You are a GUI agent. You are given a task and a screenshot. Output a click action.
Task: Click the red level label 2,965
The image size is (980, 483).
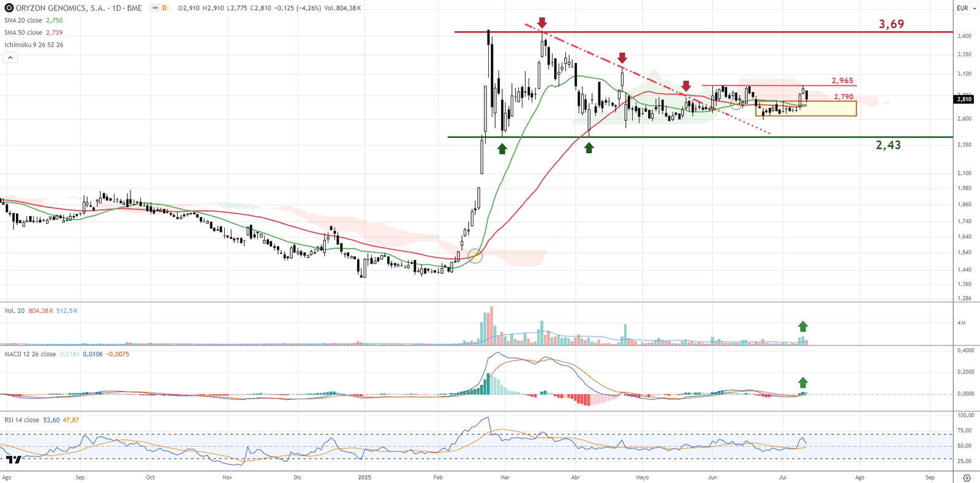[842, 81]
